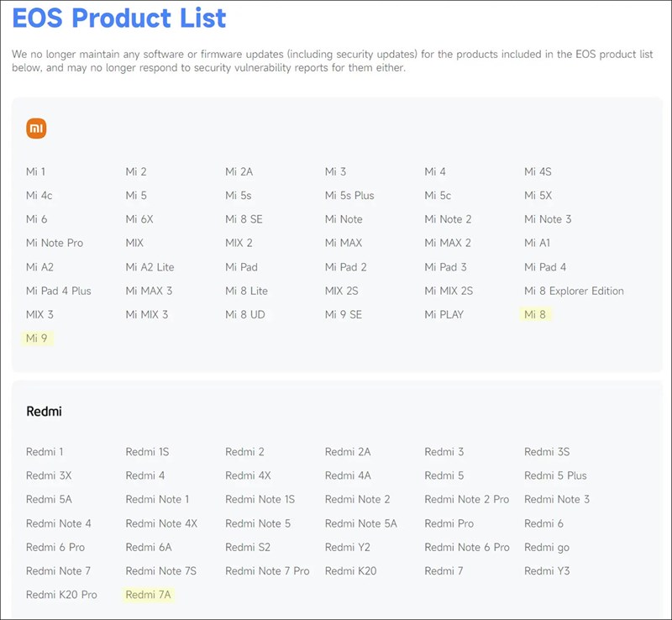
Task: Select the highlighted Mi 9 entry
Action: tap(37, 338)
